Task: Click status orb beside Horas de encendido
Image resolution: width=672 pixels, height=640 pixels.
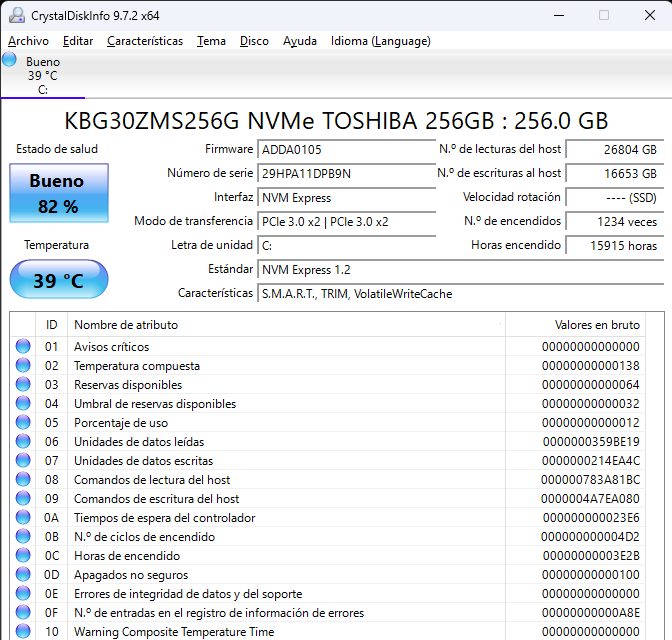Action: tap(23, 556)
